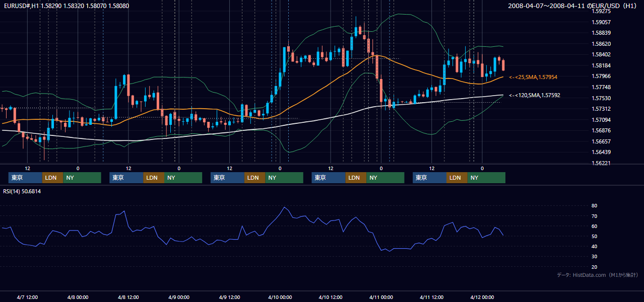644x302 pixels.
Task: Select the RSI 60 axis value
Action: tap(595, 226)
